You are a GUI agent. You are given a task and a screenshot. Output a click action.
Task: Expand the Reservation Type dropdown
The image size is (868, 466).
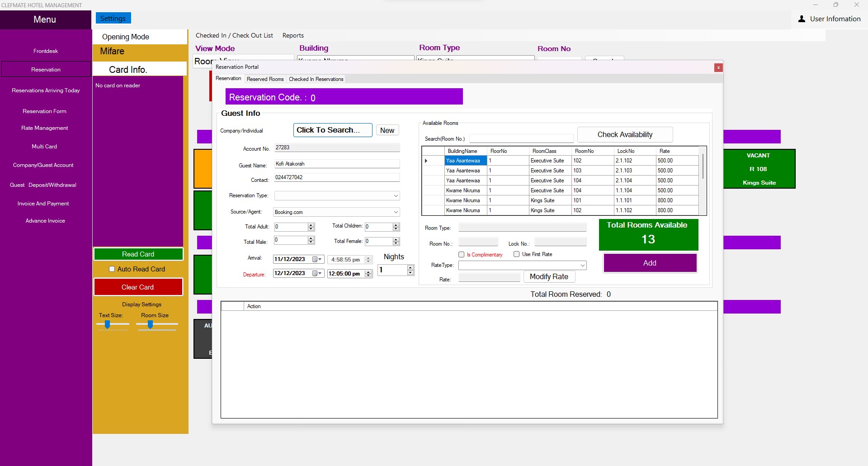pyautogui.click(x=396, y=196)
